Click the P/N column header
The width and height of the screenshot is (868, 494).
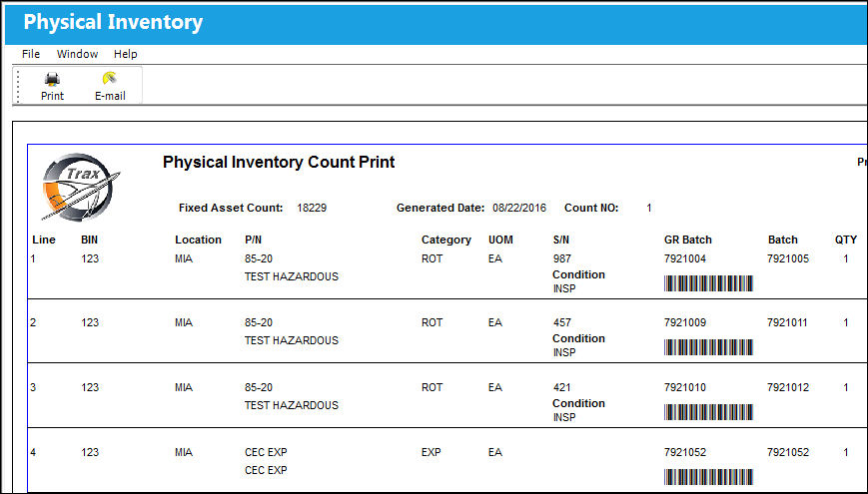pyautogui.click(x=253, y=241)
